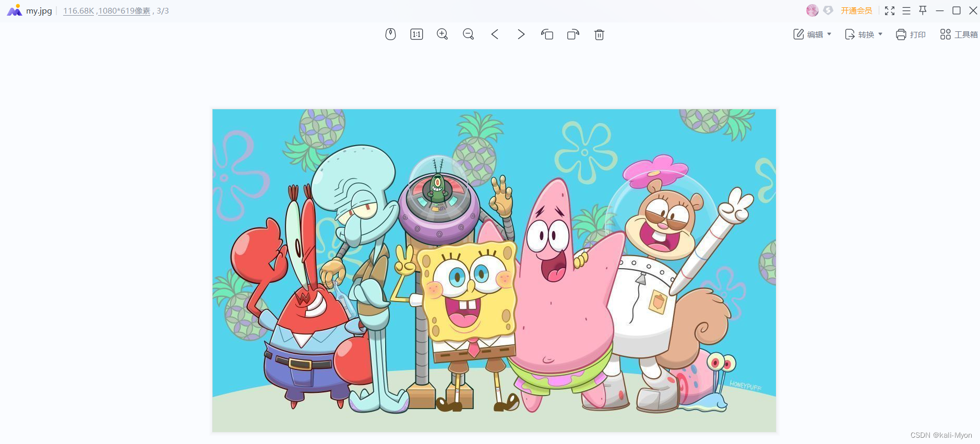The width and height of the screenshot is (980, 444).
Task: Zoom out of the image
Action: point(469,34)
